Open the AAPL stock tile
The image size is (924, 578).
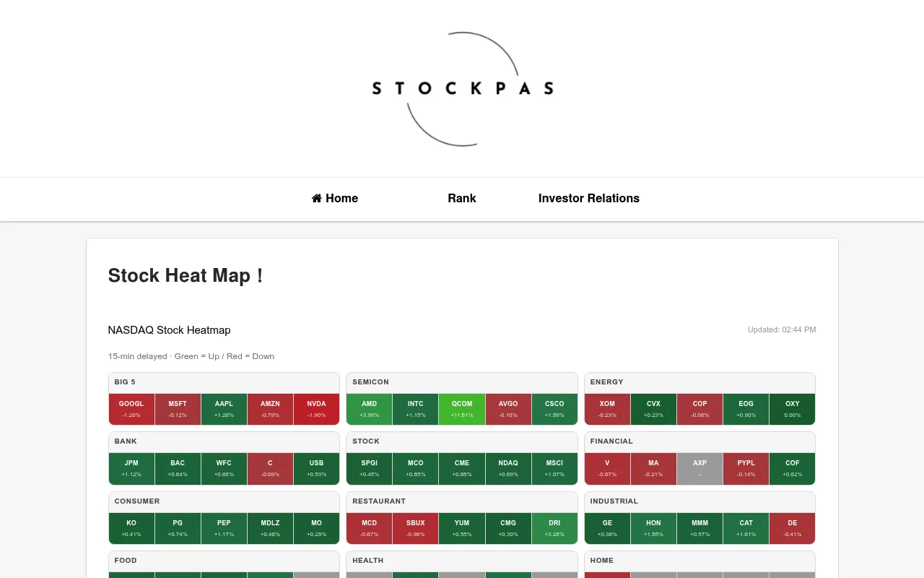(x=224, y=409)
